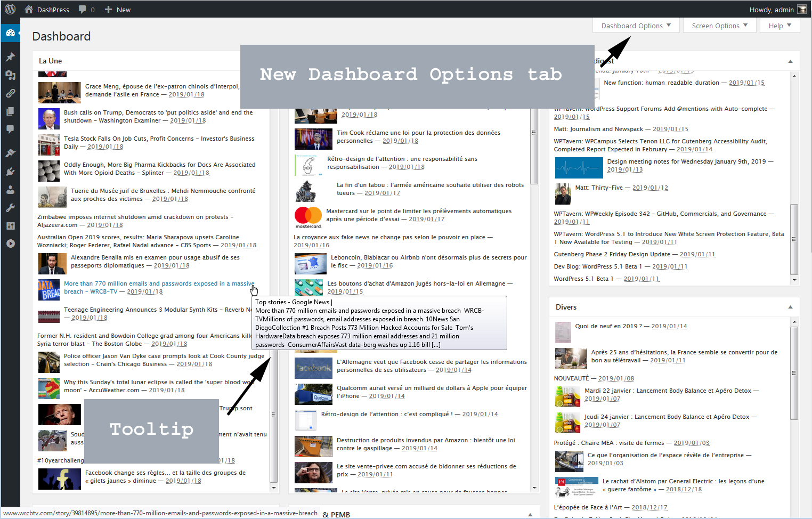Image resolution: width=812 pixels, height=519 pixels.
Task: Open the Howdy, admin account menu
Action: pos(778,10)
